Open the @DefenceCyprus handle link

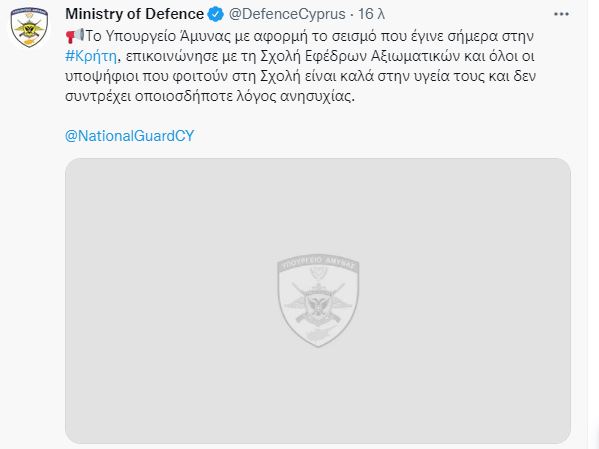coord(287,14)
